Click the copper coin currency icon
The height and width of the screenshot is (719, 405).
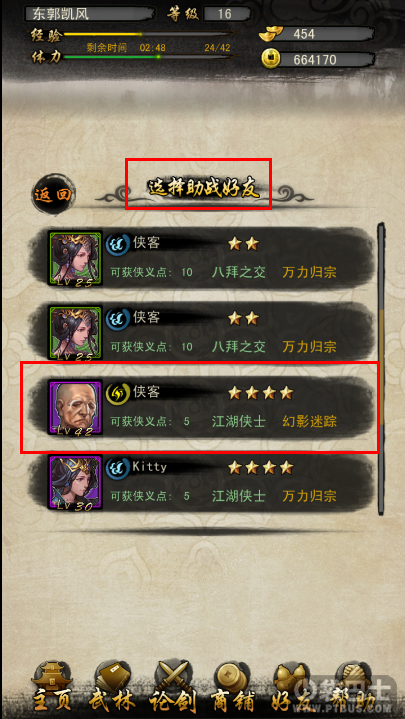tap(271, 59)
